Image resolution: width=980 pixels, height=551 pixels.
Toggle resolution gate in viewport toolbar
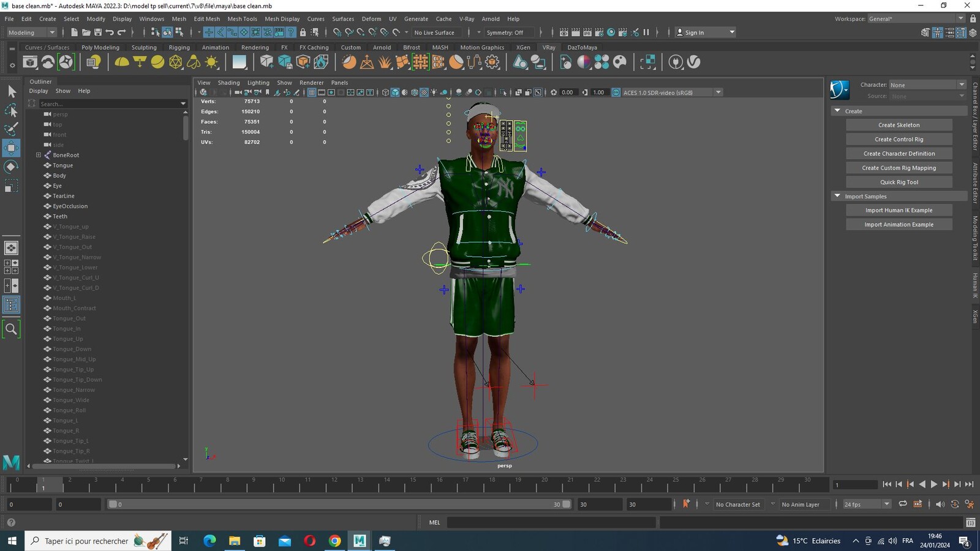[331, 92]
